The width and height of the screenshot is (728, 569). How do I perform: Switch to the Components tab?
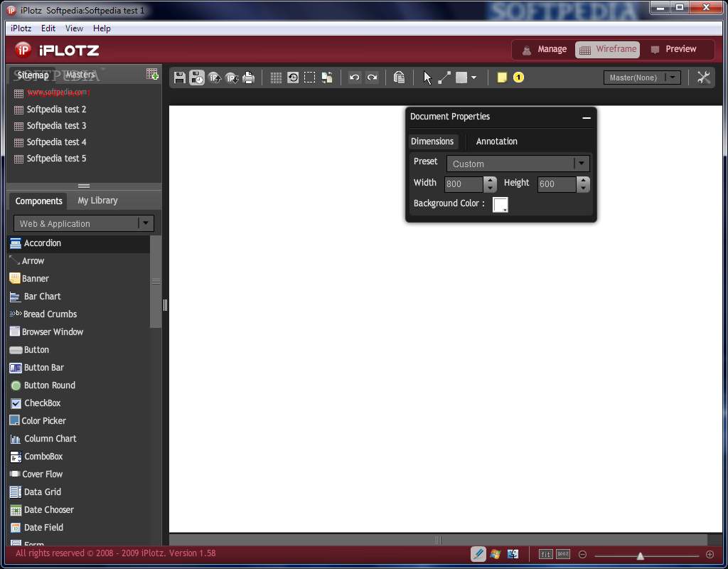[x=38, y=201]
